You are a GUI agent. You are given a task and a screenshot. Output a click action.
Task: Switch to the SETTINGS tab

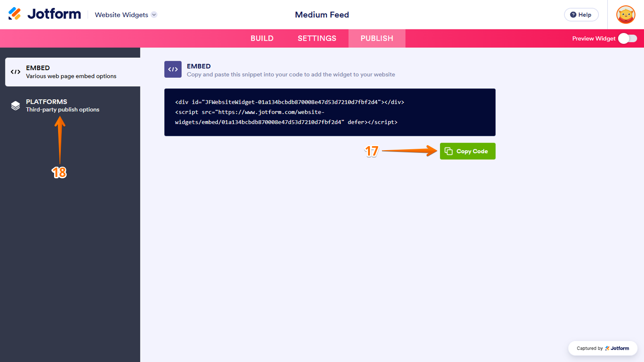pyautogui.click(x=317, y=38)
